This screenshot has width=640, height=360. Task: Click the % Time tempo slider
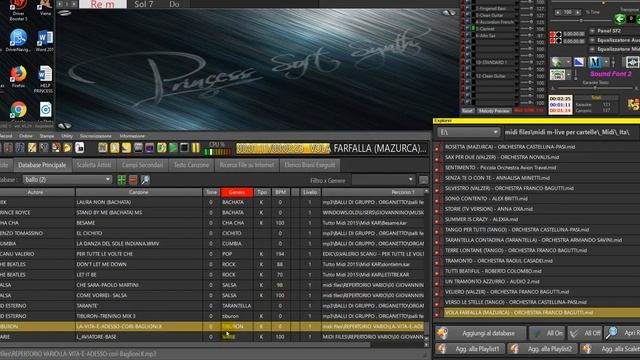(x=580, y=20)
